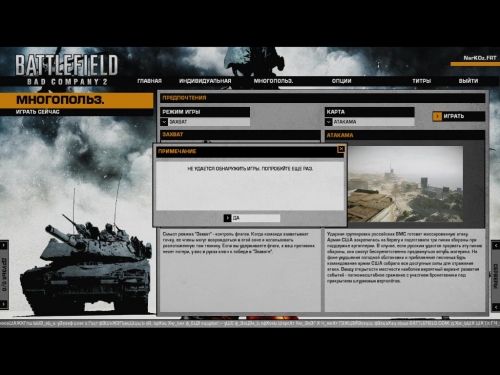Screen dimensions: 500x375
Task: Click the arrow icon beside ДА
Action: tap(227, 218)
